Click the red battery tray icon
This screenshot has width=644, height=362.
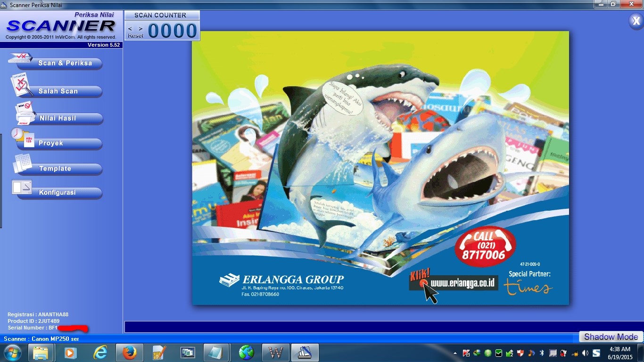click(563, 353)
